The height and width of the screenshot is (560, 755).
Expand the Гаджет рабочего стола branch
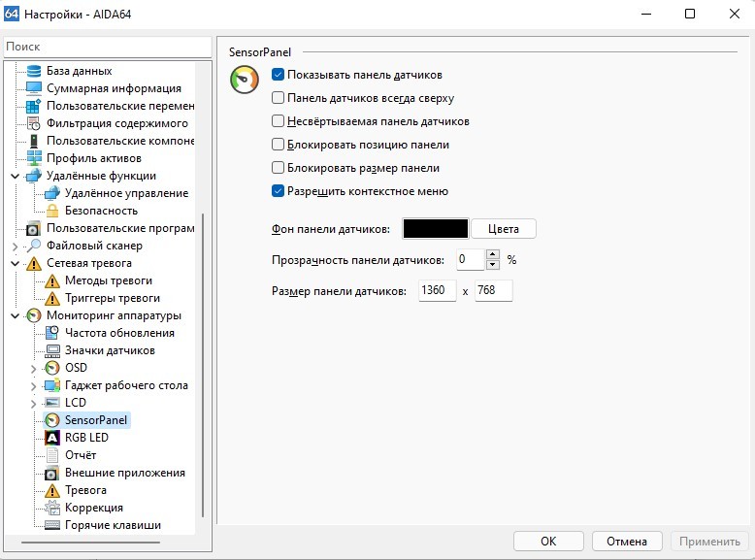[33, 386]
